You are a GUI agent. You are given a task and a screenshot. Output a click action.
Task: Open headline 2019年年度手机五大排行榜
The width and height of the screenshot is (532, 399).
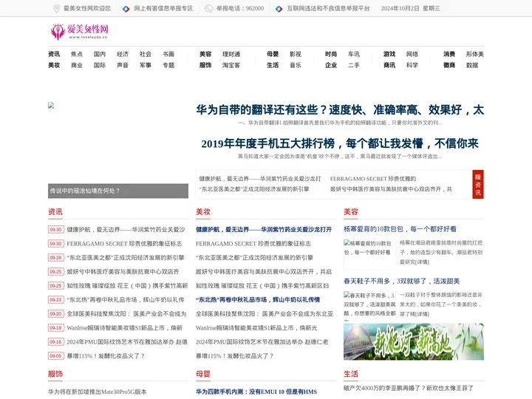pyautogui.click(x=340, y=143)
